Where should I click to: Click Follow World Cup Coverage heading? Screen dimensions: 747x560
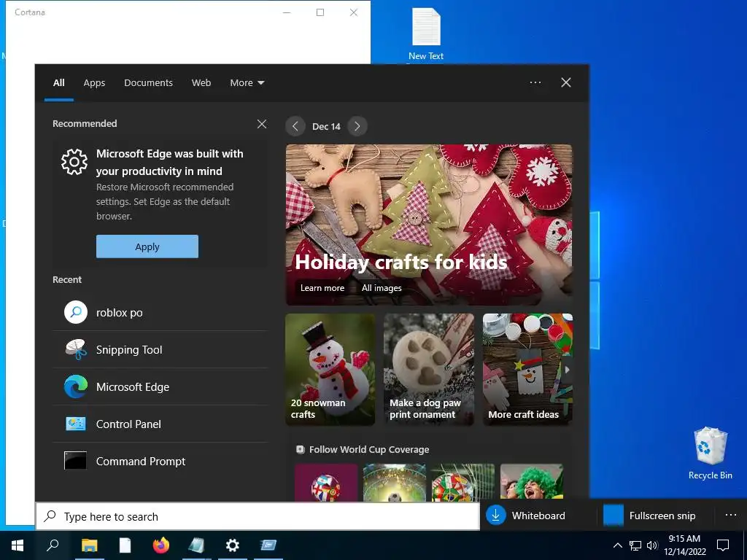369,449
